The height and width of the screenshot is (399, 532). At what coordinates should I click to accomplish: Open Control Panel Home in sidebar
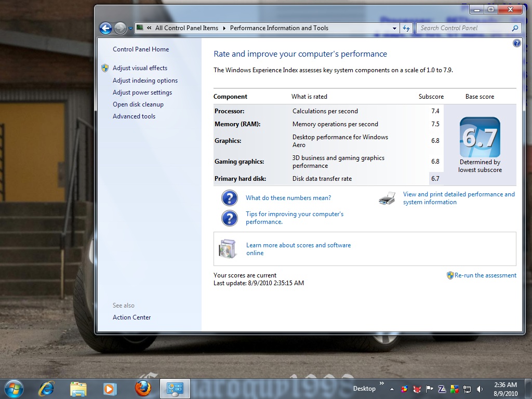[141, 49]
